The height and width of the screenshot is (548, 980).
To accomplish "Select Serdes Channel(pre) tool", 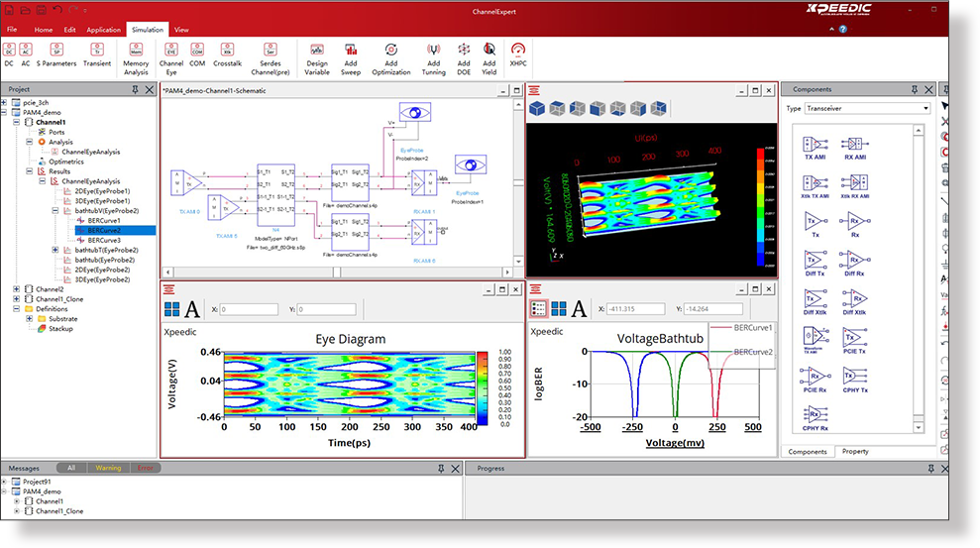I will click(x=270, y=58).
